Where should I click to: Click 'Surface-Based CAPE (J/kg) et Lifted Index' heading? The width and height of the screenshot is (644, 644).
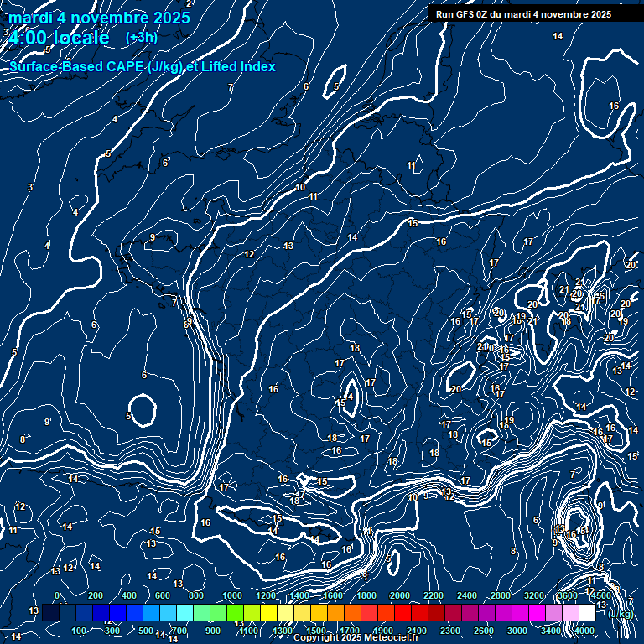[x=143, y=66]
